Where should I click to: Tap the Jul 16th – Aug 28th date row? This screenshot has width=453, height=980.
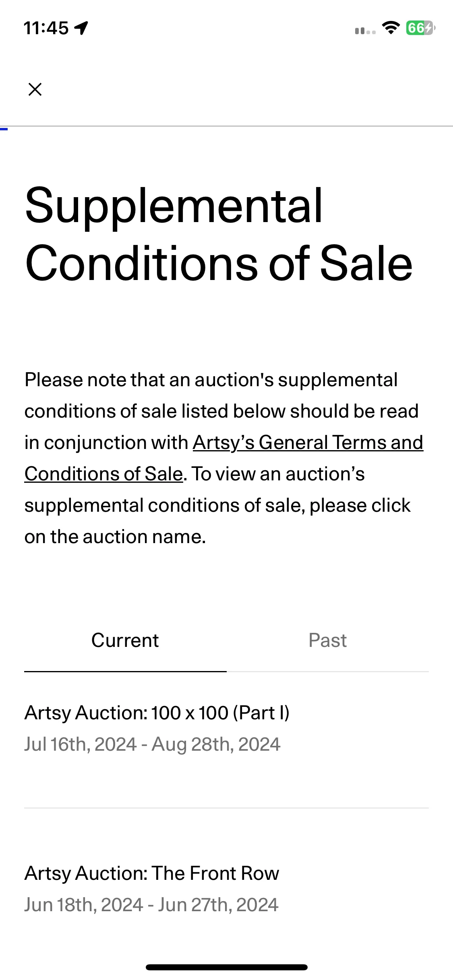(x=152, y=744)
